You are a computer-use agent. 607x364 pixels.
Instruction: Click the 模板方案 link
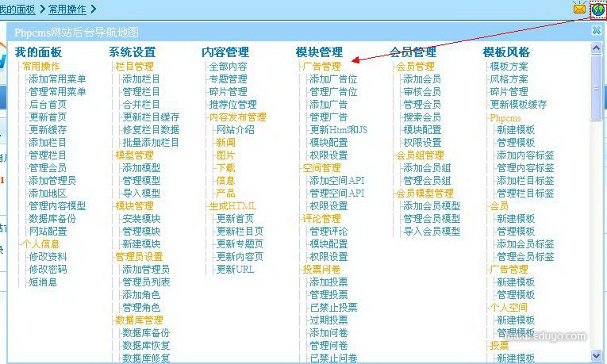point(509,67)
